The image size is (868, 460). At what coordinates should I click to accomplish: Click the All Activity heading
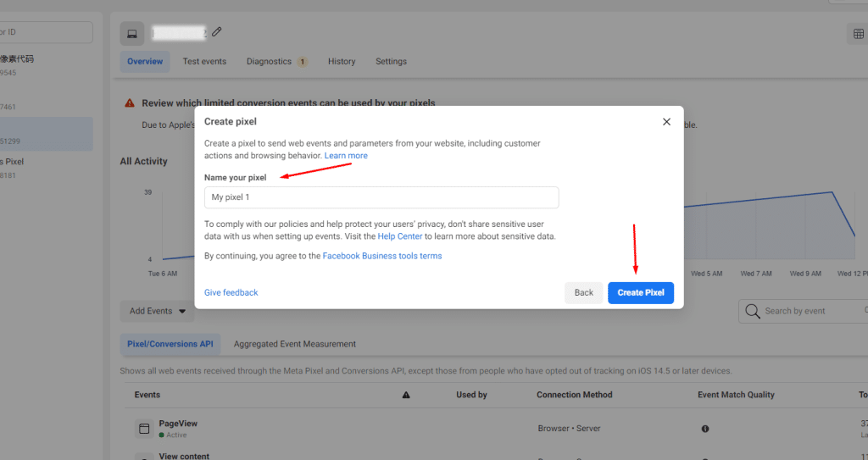(143, 161)
